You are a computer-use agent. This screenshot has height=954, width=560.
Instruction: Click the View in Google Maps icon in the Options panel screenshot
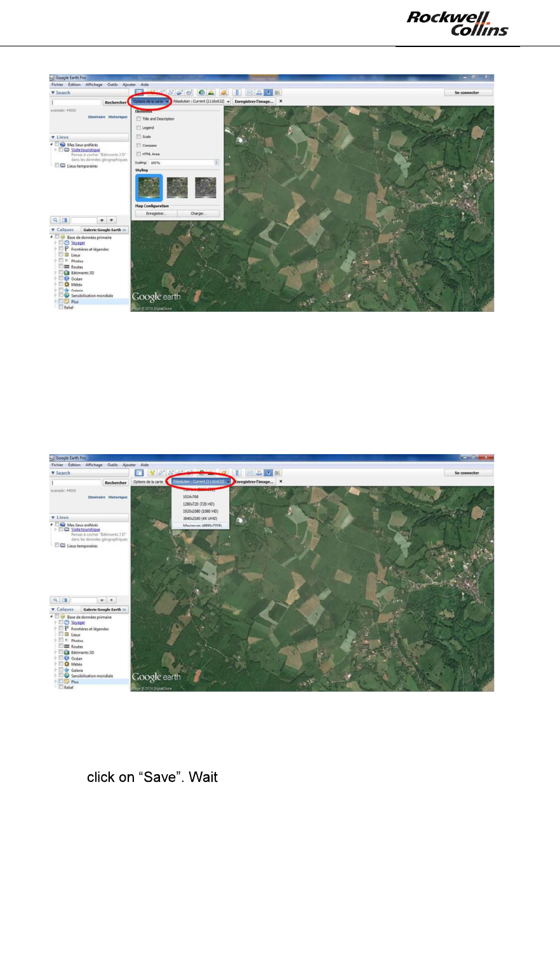[277, 92]
